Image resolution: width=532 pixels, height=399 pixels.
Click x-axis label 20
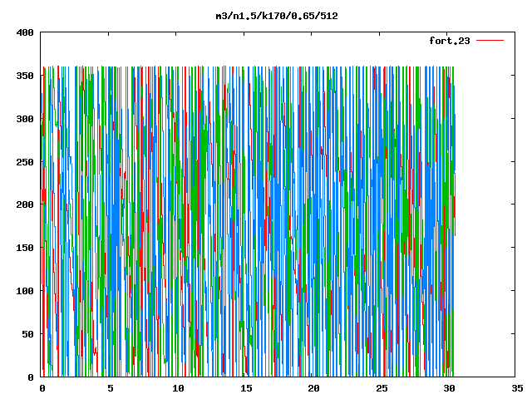tap(314, 388)
